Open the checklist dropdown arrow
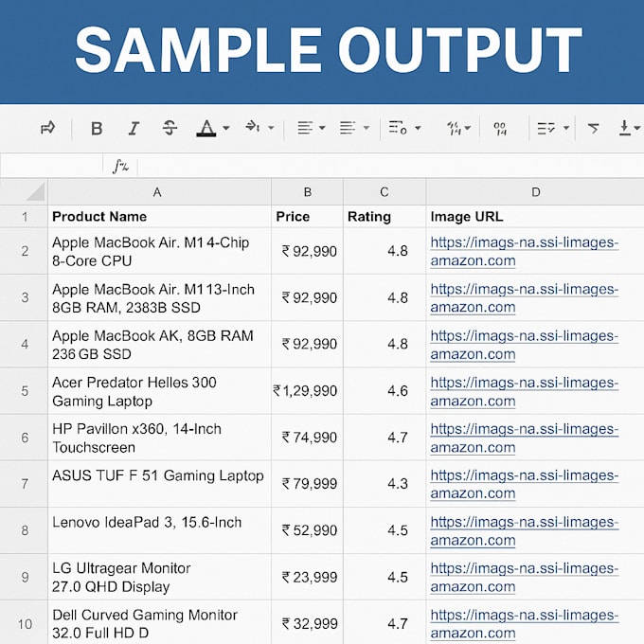 [566, 128]
